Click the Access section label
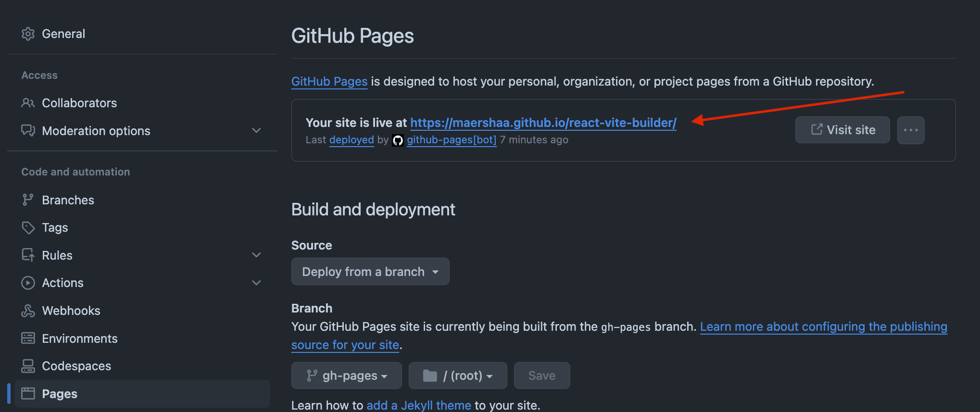Image resolution: width=980 pixels, height=412 pixels. (x=39, y=75)
